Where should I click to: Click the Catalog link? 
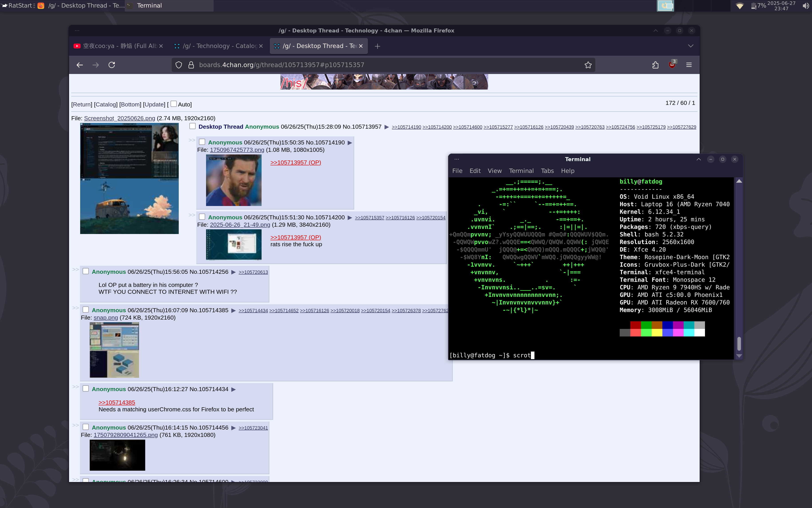click(106, 104)
